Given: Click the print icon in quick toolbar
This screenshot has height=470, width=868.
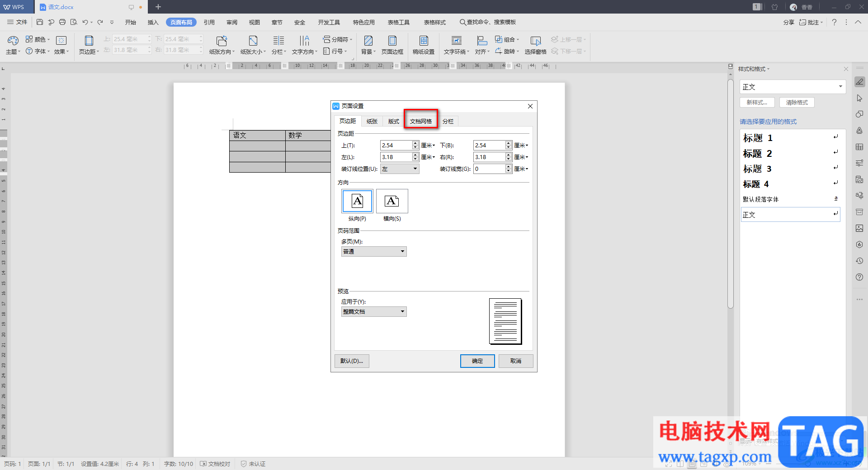Looking at the screenshot, I should pos(62,22).
